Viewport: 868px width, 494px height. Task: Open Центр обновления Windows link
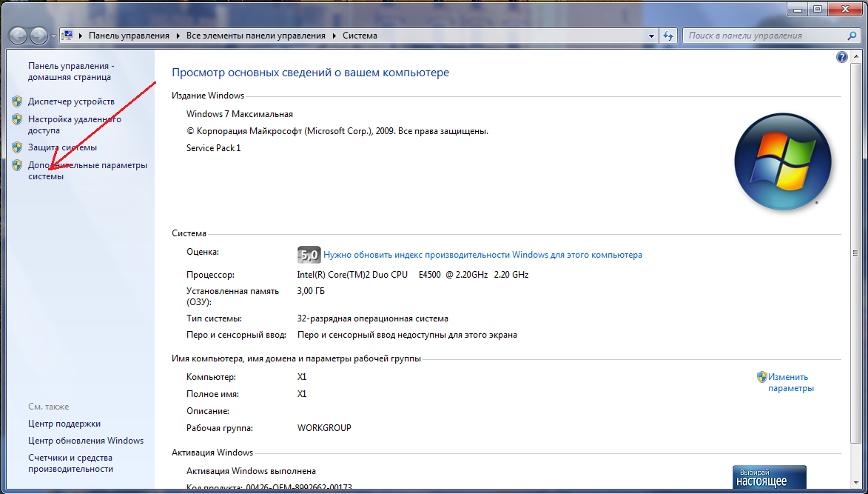coord(86,441)
